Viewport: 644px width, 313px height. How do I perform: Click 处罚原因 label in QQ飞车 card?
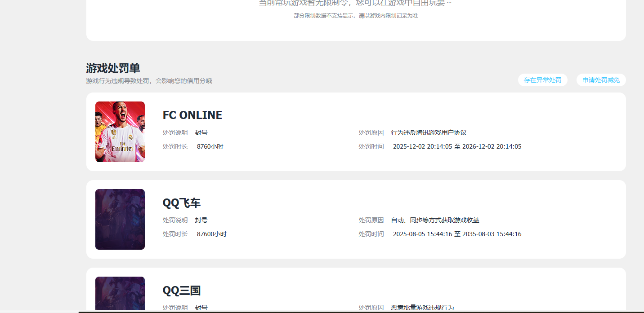(x=371, y=220)
